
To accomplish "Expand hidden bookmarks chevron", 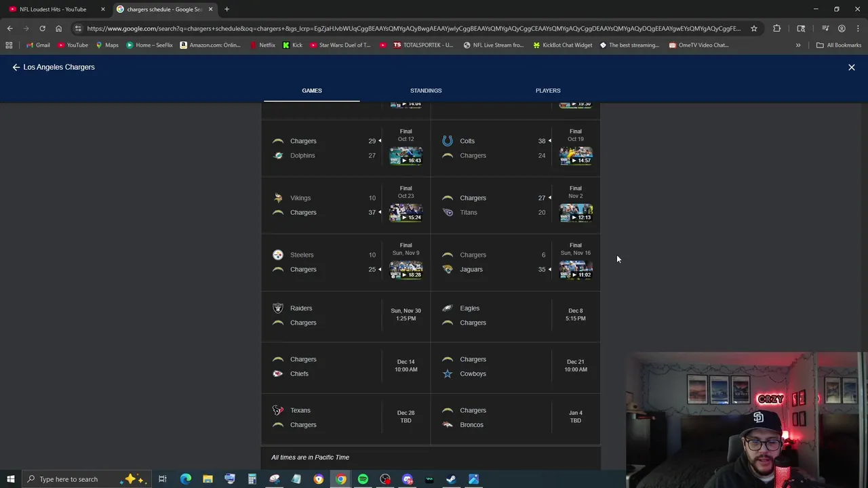I will pyautogui.click(x=798, y=45).
